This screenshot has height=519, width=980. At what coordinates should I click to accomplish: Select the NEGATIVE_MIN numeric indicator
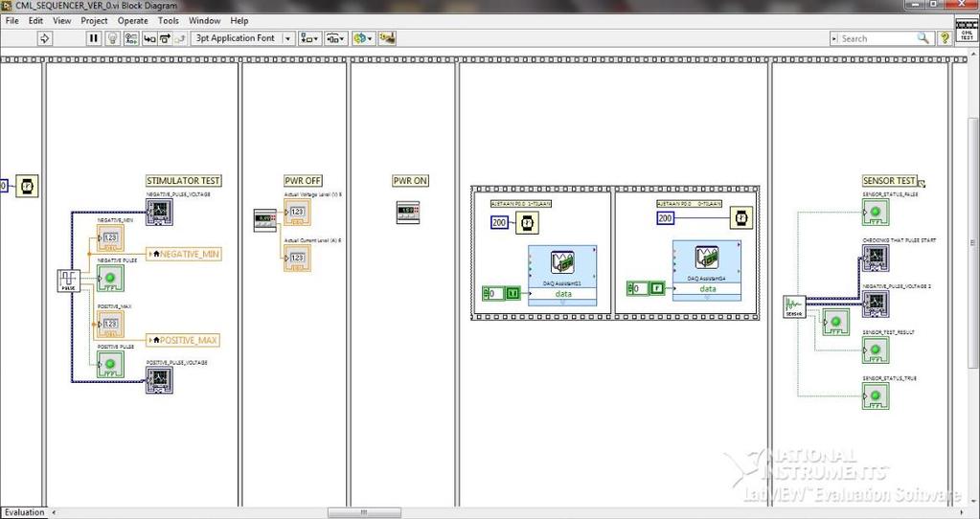coord(110,237)
